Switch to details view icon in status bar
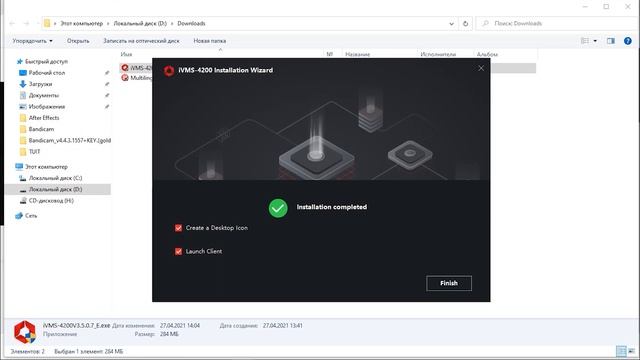The image size is (640, 360). pyautogui.click(x=621, y=351)
